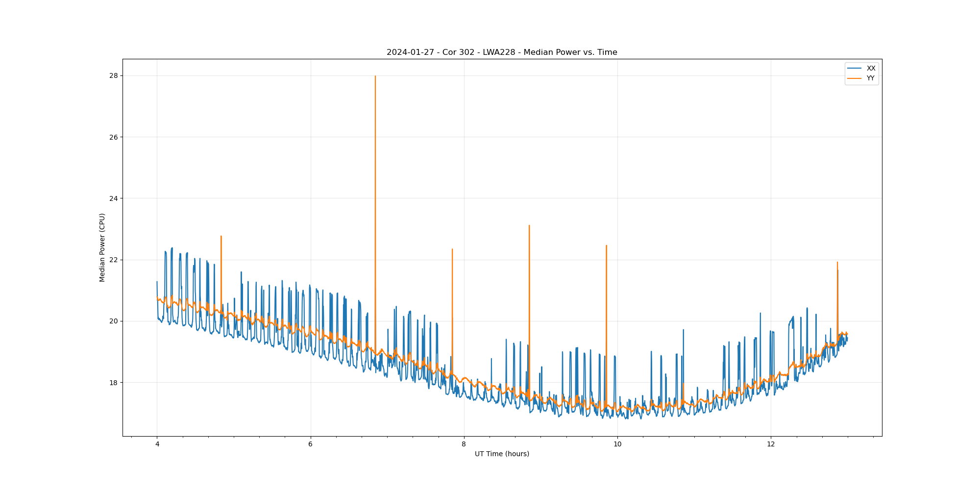Click the y-axis tick label 22
Viewport: 980px width, 490px height.
(114, 260)
